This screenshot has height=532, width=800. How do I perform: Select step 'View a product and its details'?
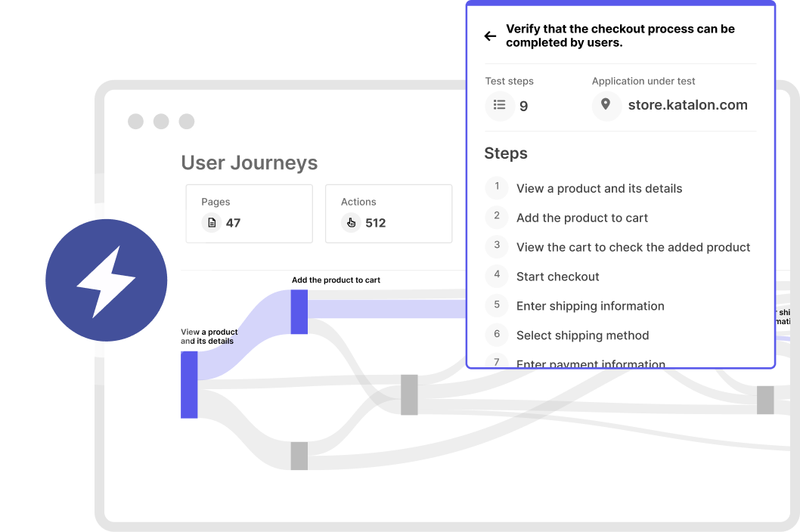[599, 189]
